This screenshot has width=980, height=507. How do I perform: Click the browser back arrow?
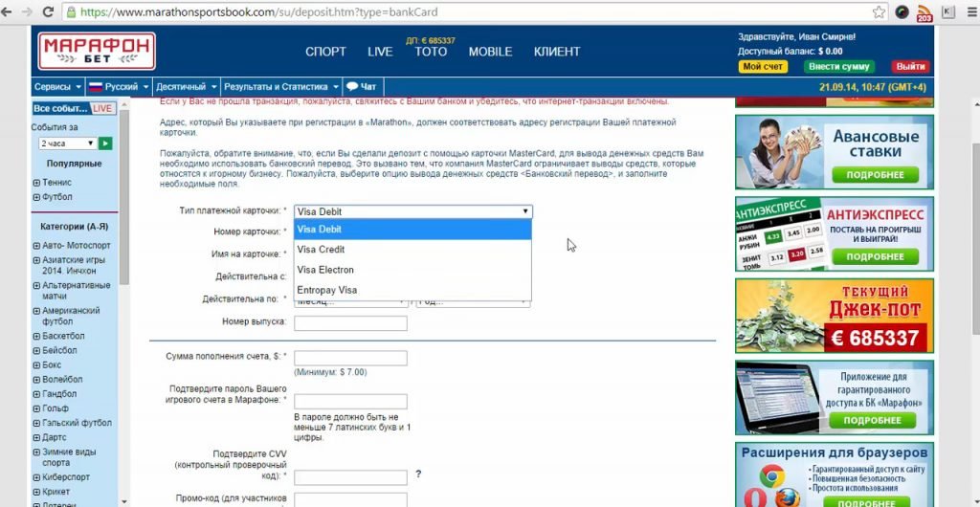coord(7,11)
